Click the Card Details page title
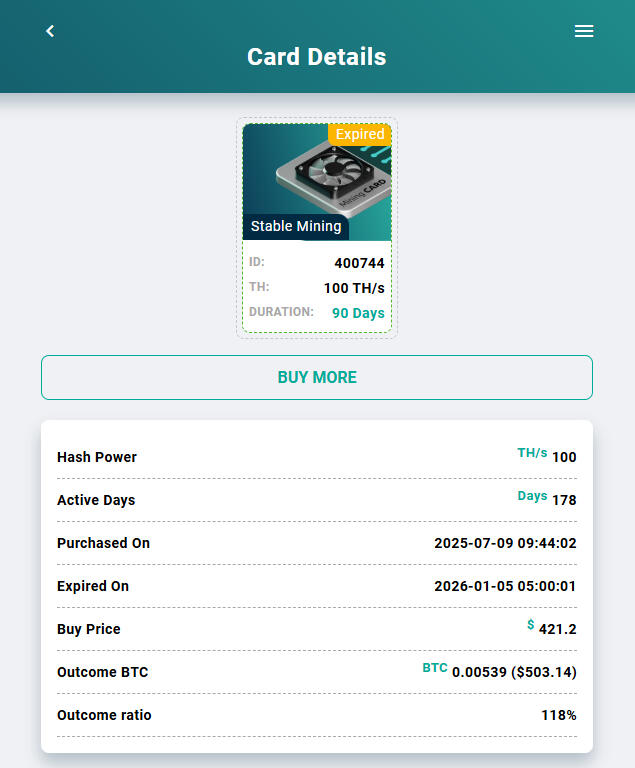Screen dimensions: 635x768 coord(317,57)
